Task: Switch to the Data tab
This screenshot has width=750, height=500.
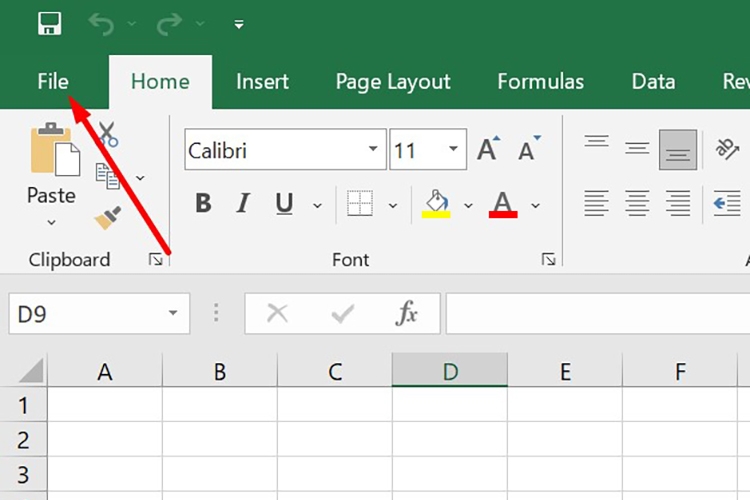Action: coord(653,81)
